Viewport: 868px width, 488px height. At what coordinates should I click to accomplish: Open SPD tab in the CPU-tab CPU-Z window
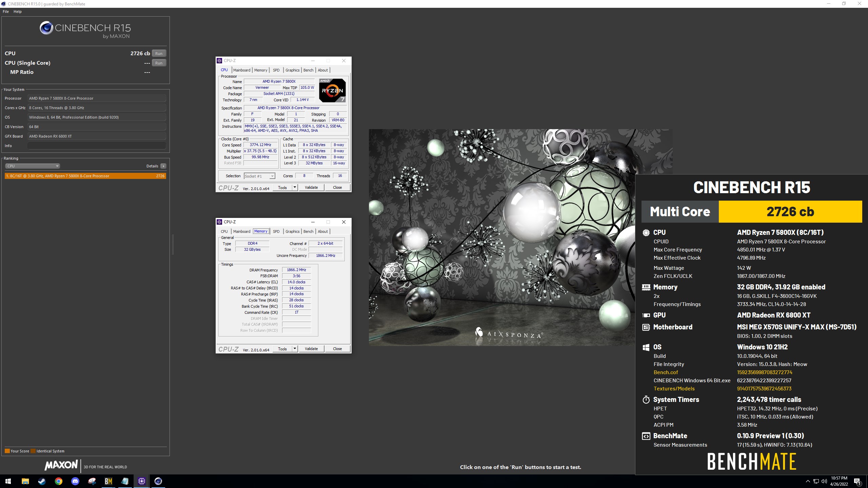point(276,70)
